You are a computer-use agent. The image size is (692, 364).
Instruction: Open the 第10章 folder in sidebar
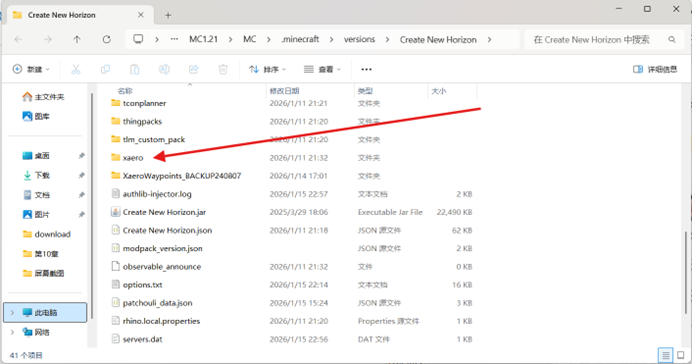coord(40,254)
